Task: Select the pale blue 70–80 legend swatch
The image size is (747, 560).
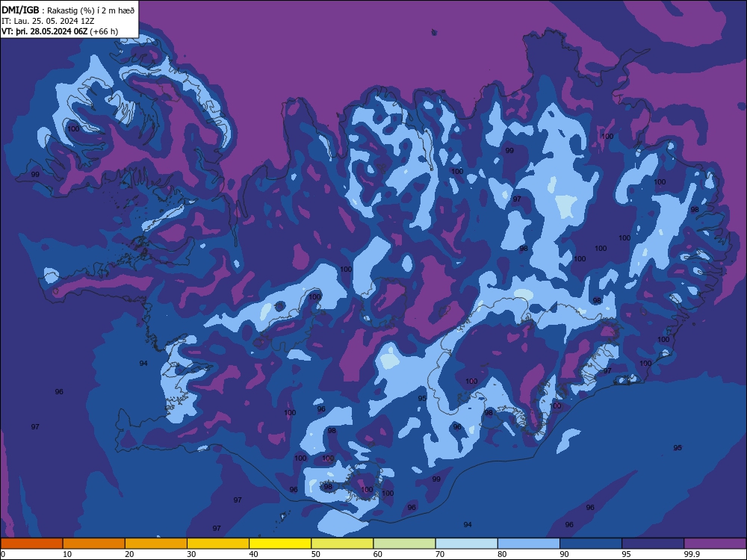Action: (x=467, y=544)
